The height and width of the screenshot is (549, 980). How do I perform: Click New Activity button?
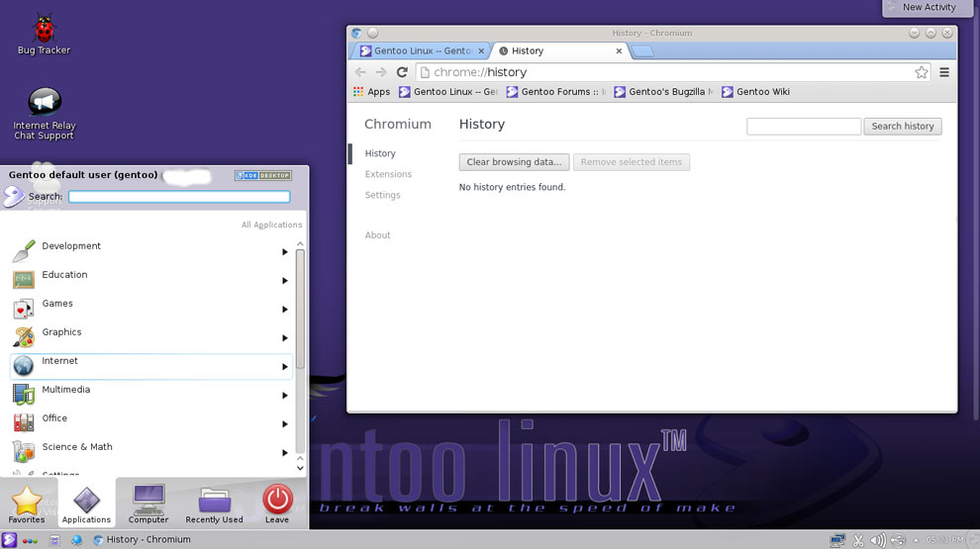(x=929, y=8)
